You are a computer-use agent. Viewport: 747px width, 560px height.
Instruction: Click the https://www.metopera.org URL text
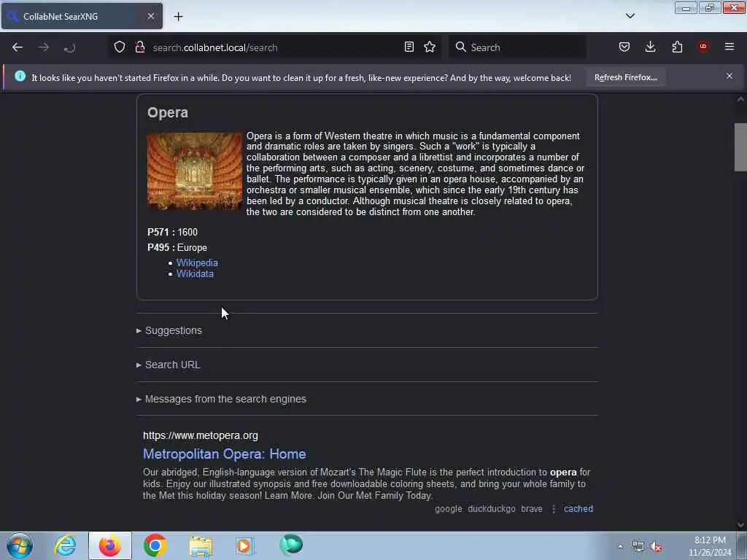[201, 435]
